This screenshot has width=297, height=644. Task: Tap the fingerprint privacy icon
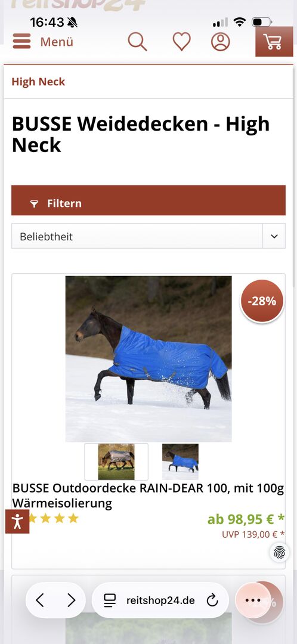(x=279, y=552)
